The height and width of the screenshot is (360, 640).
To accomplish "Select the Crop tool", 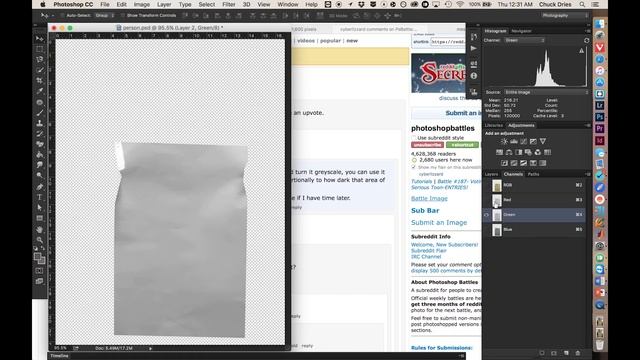I will [40, 81].
